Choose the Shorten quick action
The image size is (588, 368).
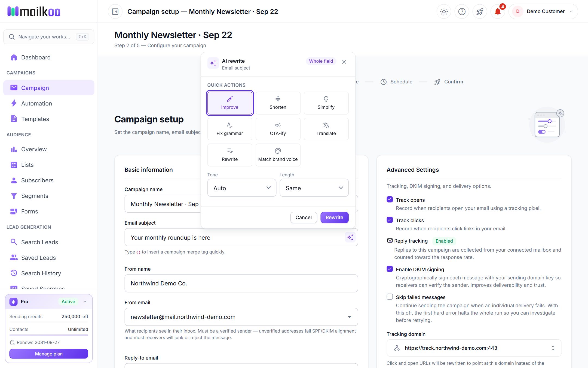coord(278,103)
